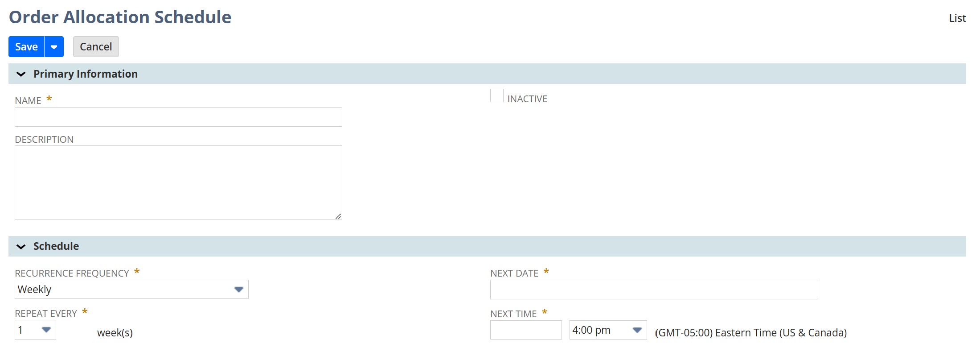Viewport: 980px width, 352px height.
Task: Click the Next Time dropdown arrow
Action: pyautogui.click(x=637, y=330)
